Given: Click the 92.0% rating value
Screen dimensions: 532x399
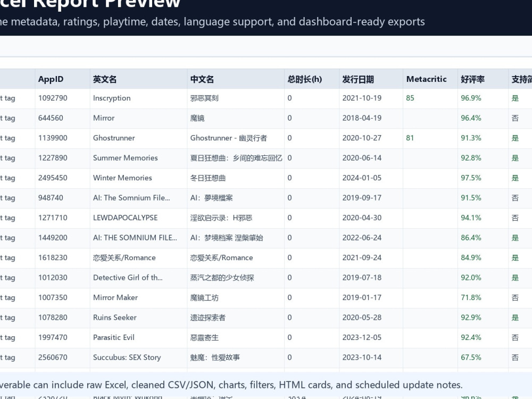Looking at the screenshot, I should tap(471, 278).
